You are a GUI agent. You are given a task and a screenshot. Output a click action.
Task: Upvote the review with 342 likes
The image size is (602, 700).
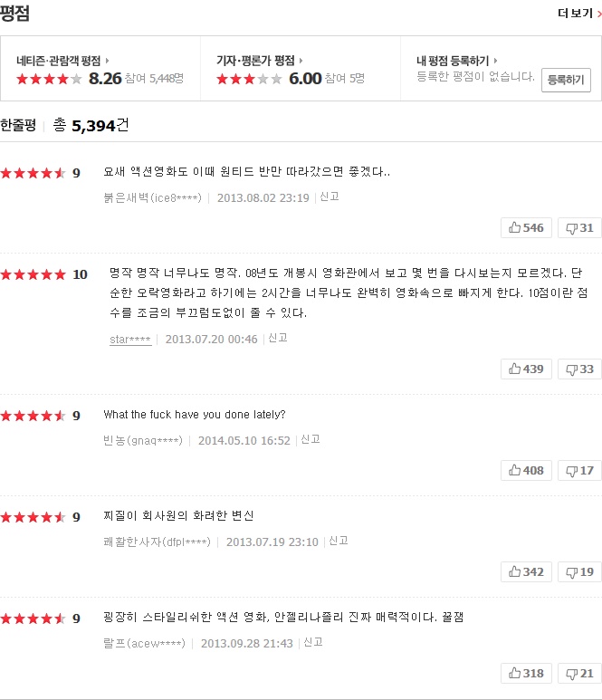[526, 571]
